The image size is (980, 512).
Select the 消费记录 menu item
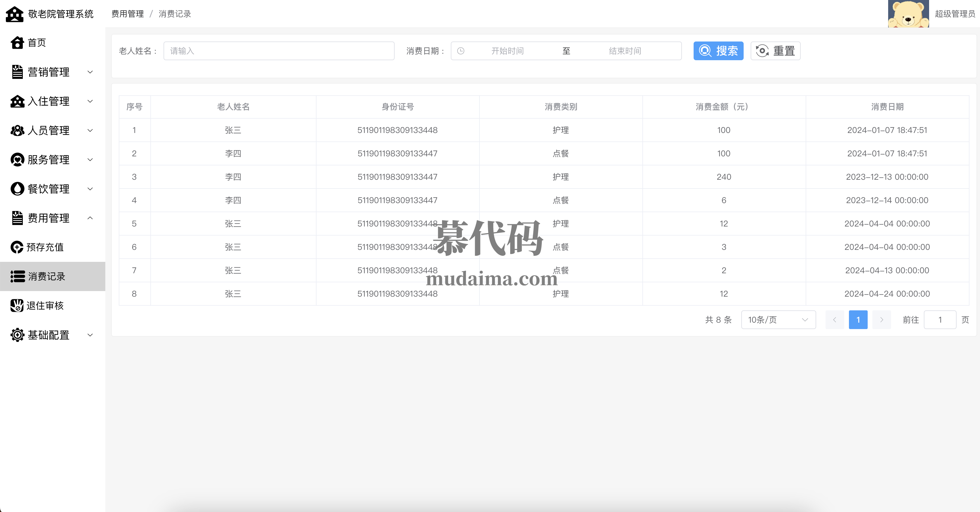(x=47, y=276)
